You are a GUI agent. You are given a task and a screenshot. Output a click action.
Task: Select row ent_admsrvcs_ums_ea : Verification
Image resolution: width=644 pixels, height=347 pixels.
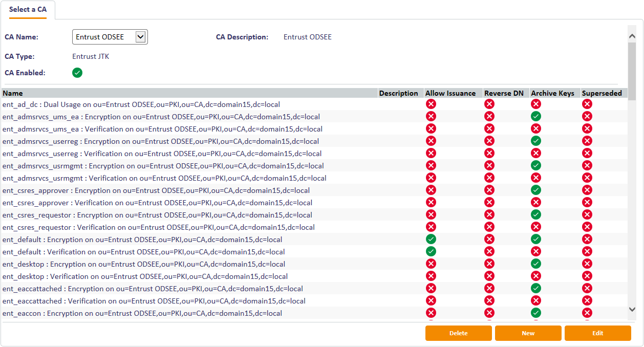(x=314, y=128)
